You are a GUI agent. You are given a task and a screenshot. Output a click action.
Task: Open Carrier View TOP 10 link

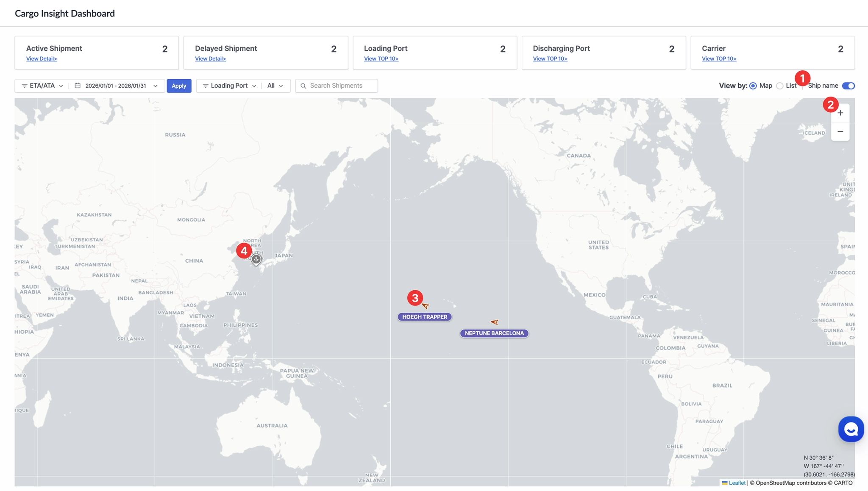point(719,59)
